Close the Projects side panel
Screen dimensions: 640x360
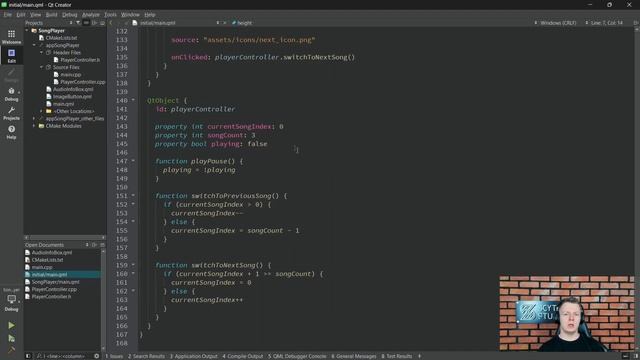[102, 23]
